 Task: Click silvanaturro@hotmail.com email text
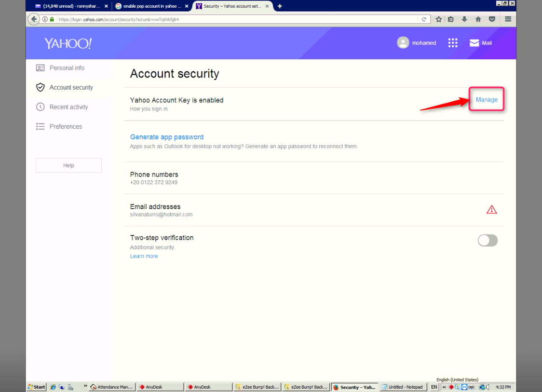(161, 215)
